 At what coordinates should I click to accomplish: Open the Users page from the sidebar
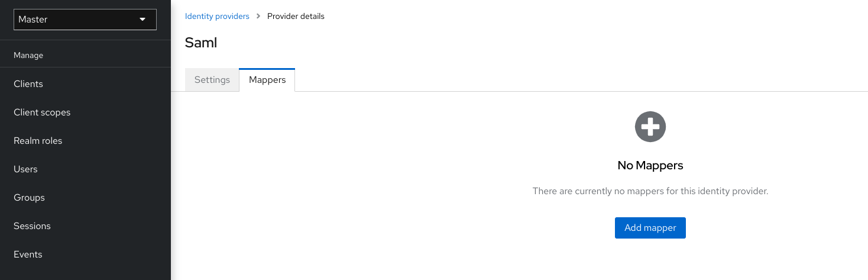tap(25, 169)
